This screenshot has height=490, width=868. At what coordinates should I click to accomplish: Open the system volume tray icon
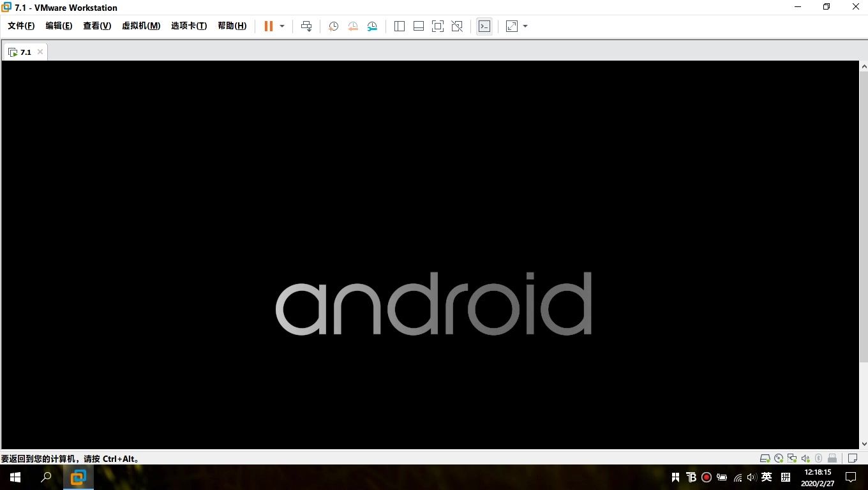[x=751, y=477]
